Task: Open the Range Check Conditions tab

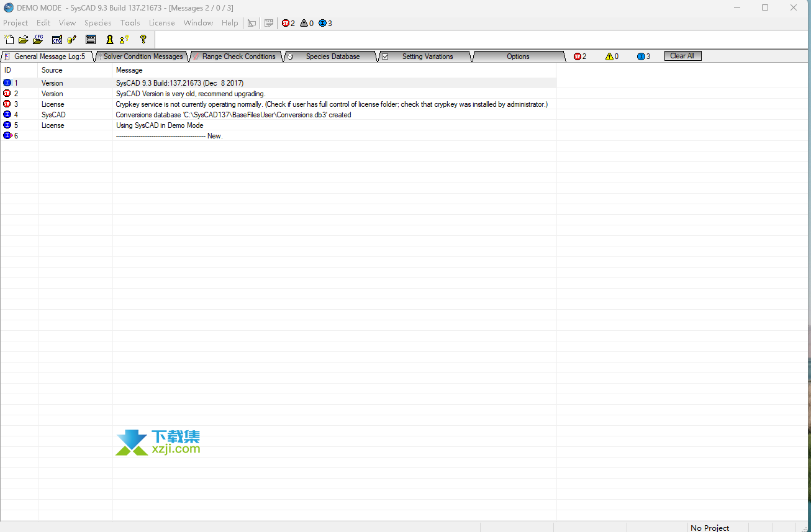Action: click(x=237, y=56)
